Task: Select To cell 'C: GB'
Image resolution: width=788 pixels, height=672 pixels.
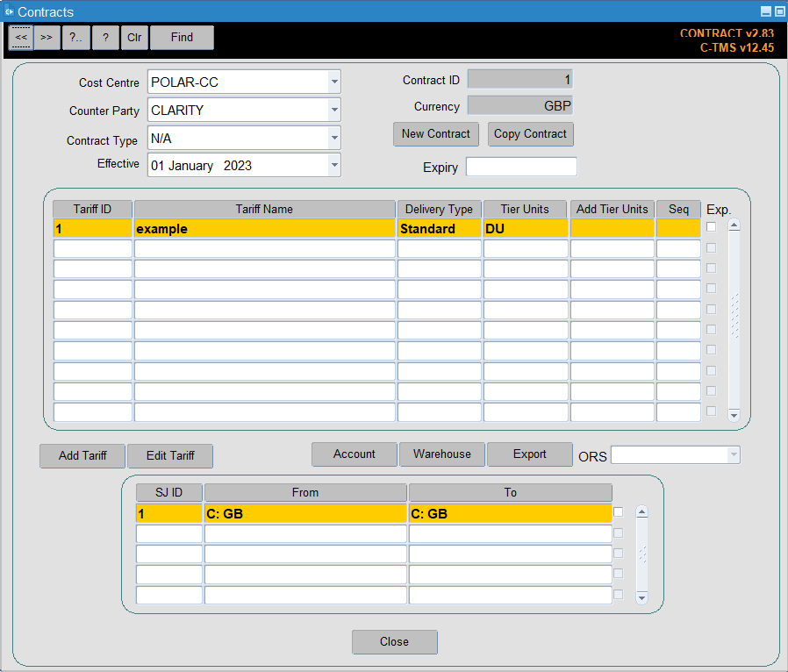Action: [511, 513]
